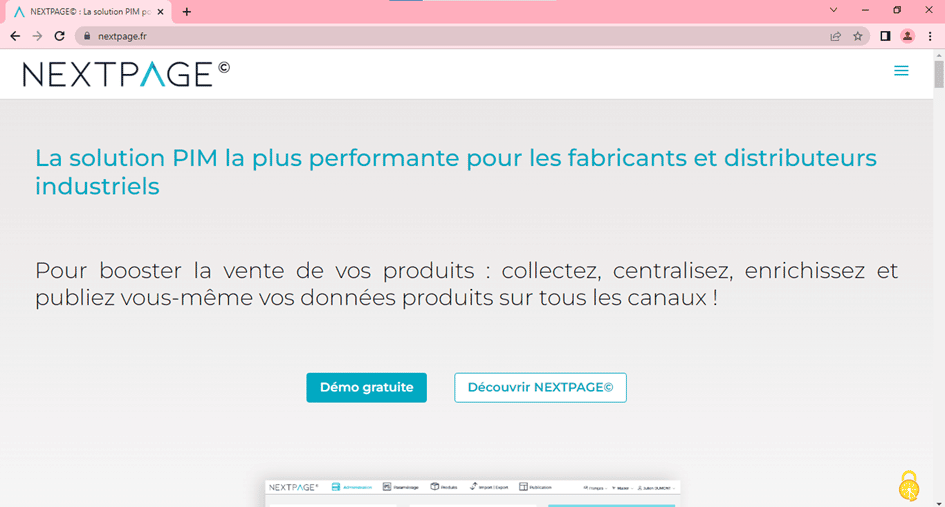945x507 pixels.
Task: Click the NEXTPAGE logo in header
Action: coord(126,73)
